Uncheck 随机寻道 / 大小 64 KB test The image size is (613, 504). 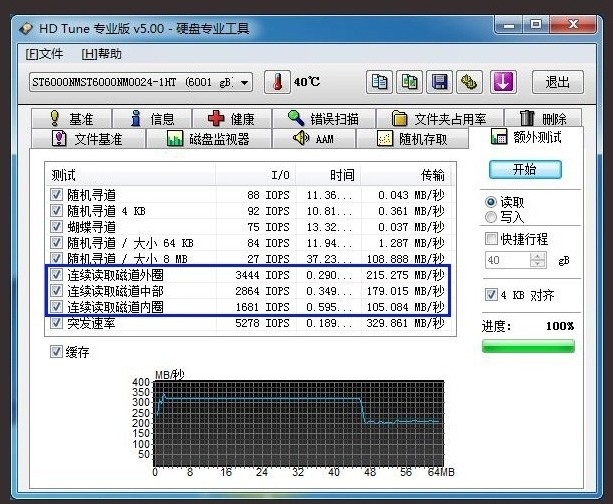56,242
